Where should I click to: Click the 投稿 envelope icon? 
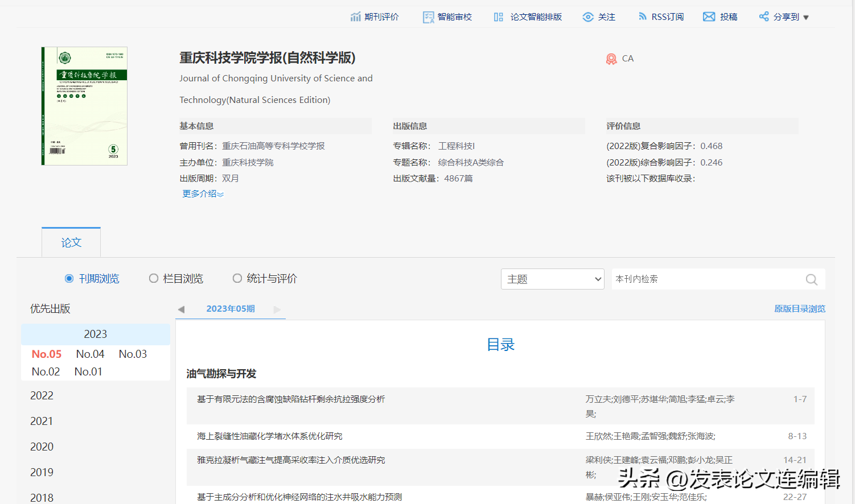tap(709, 17)
